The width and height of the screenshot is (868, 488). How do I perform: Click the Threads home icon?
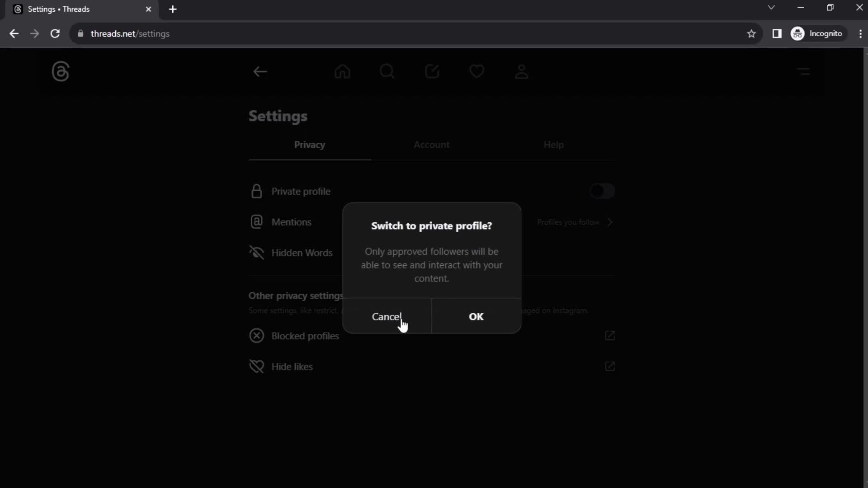point(343,71)
